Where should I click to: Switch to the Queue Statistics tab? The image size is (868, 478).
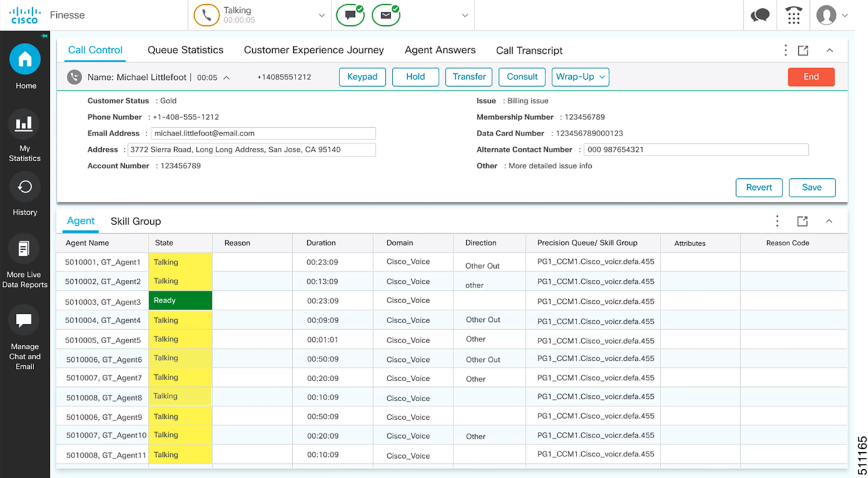coord(185,50)
